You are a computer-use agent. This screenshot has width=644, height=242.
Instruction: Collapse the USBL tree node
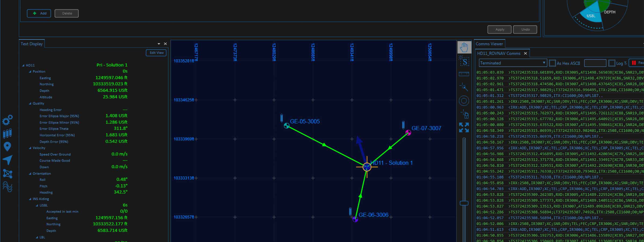point(37,205)
